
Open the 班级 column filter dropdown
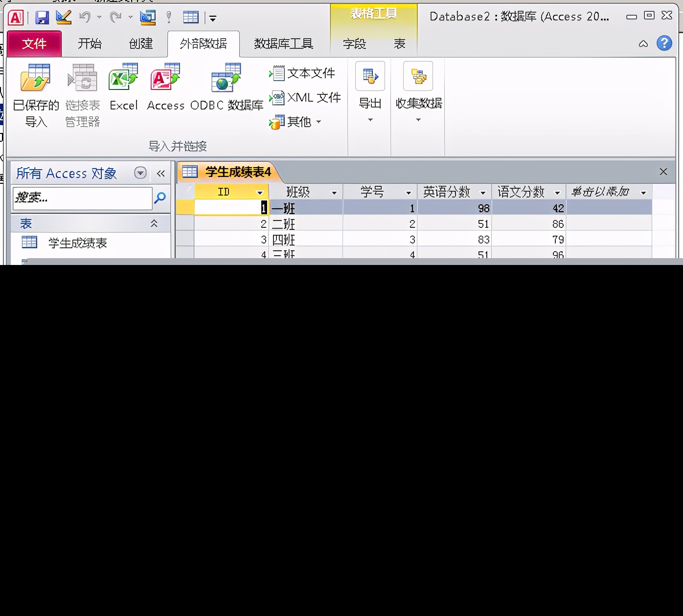coord(334,193)
